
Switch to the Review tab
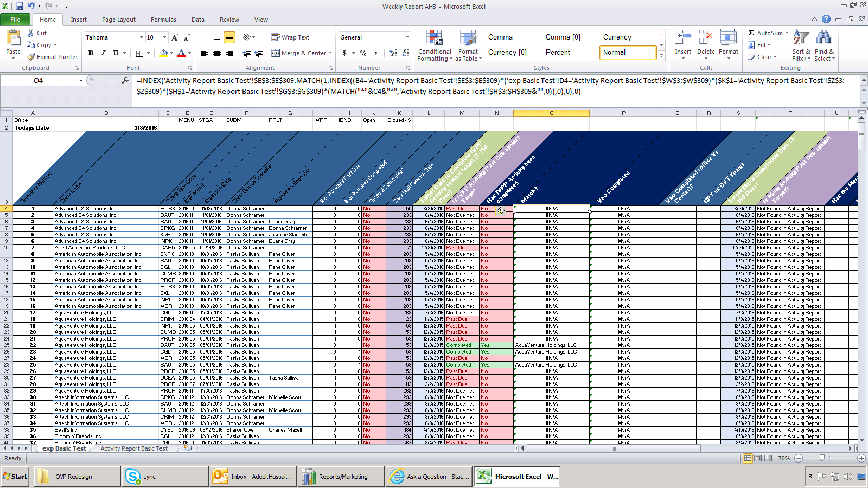(x=229, y=20)
